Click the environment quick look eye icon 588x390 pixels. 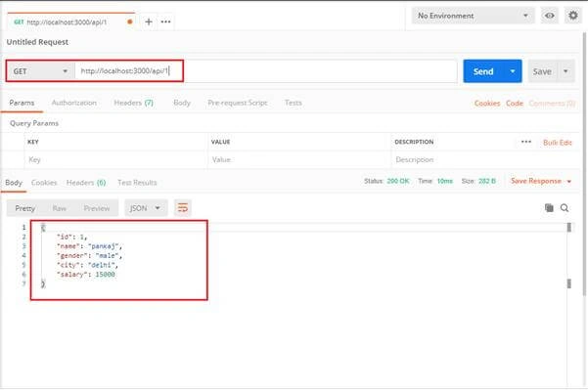tap(550, 16)
